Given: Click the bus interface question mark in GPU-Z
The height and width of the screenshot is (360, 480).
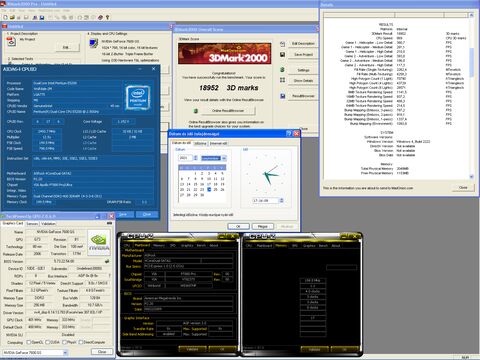Looking at the screenshot, I should click(x=109, y=276).
